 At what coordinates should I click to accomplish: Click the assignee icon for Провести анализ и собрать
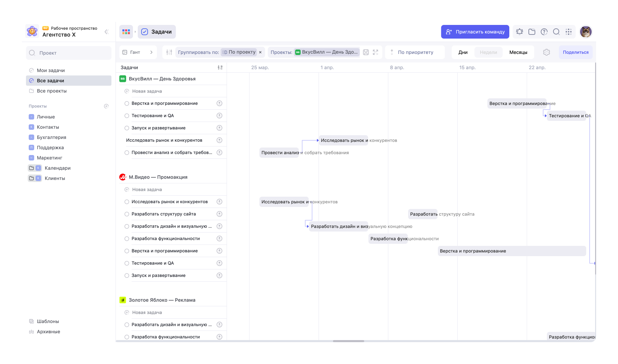(x=219, y=153)
